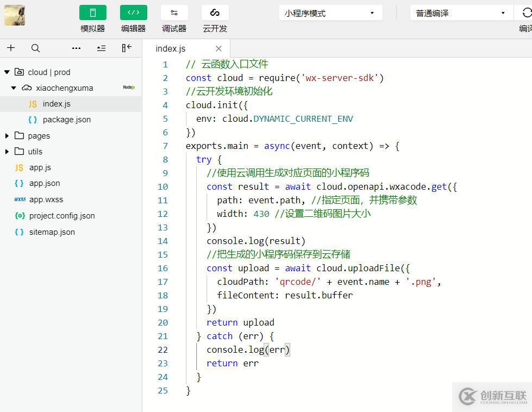This screenshot has height=412, width=532.
Task: Open file search magnifier icon
Action: (x=36, y=48)
